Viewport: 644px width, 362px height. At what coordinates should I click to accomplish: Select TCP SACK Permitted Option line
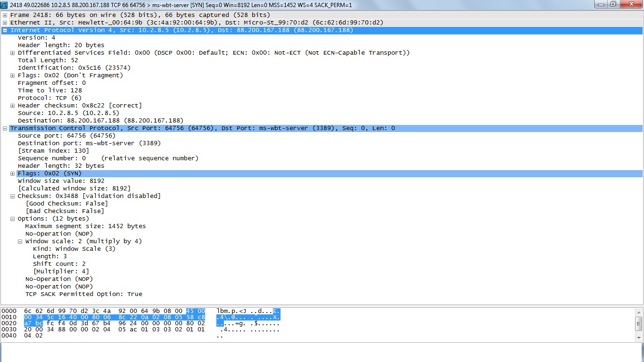[x=83, y=294]
